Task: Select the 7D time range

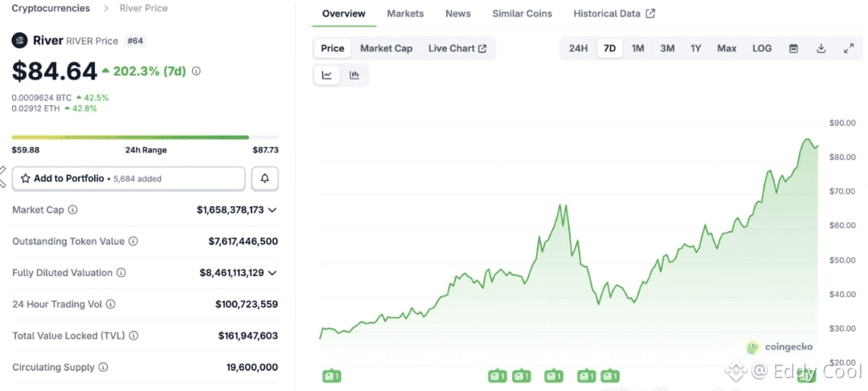Action: click(x=609, y=49)
